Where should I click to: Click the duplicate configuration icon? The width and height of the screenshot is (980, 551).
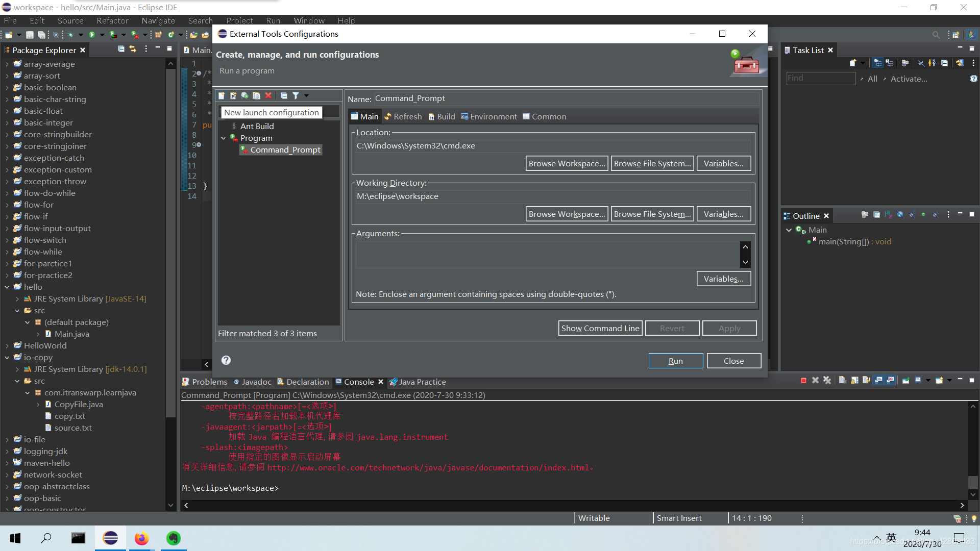coord(256,95)
